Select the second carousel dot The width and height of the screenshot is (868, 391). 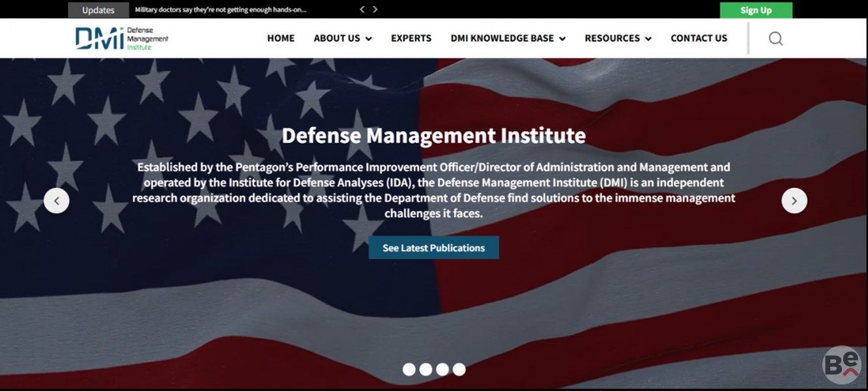pyautogui.click(x=426, y=369)
